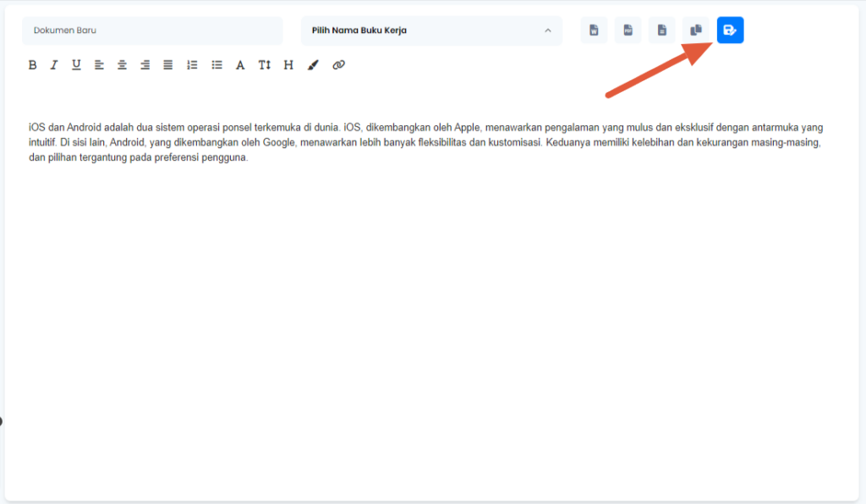866x504 pixels.
Task: Click the word "Apple" in the text
Action: (x=467, y=128)
